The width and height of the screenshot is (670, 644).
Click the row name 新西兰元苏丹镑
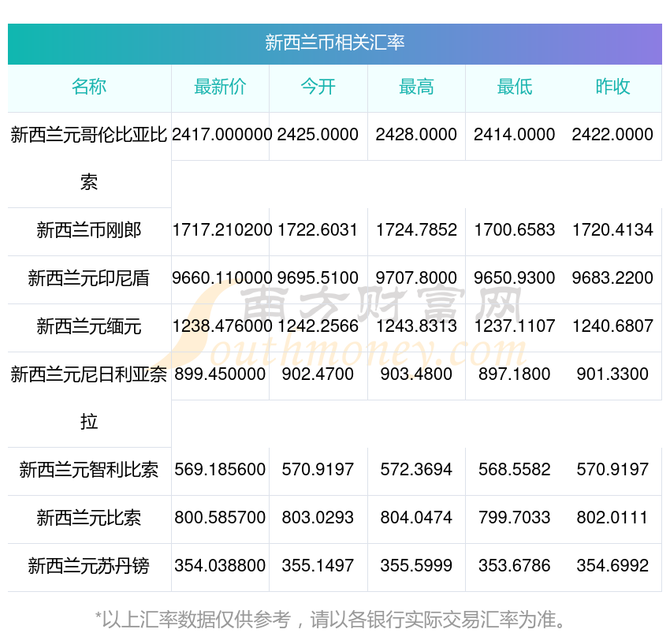[x=89, y=566]
